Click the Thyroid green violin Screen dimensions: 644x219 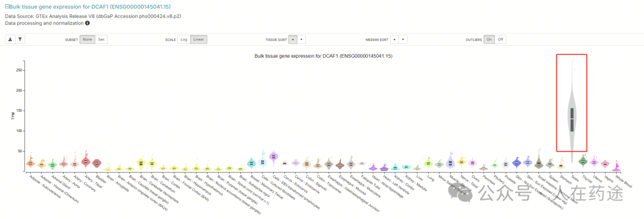[x=583, y=161]
